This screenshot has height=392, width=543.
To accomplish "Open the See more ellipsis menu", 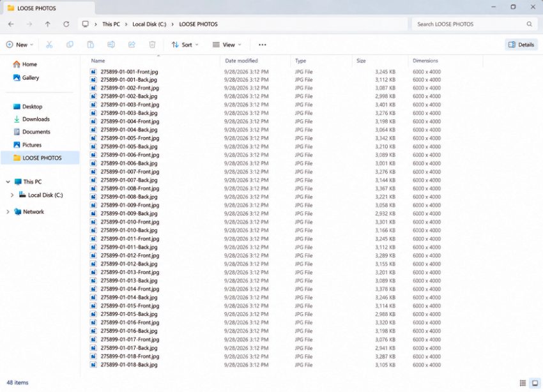I will [x=262, y=45].
